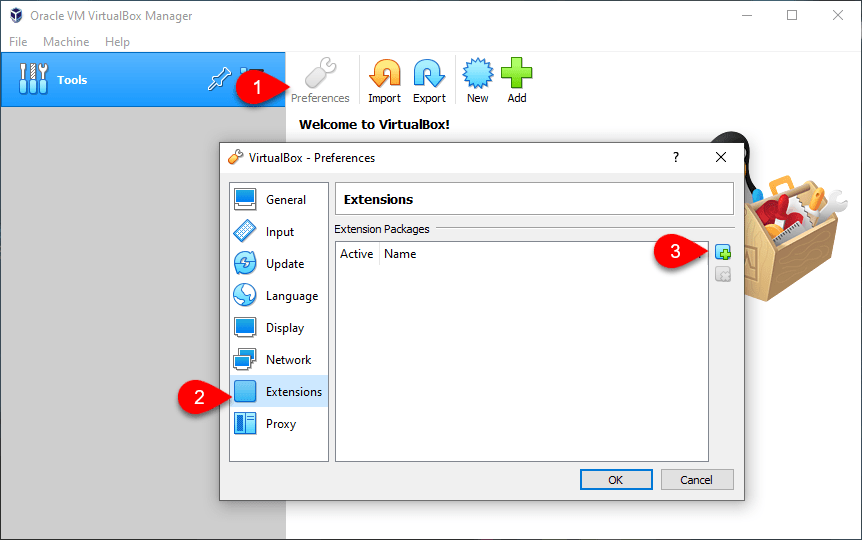
Task: Click the Active column header
Action: tap(357, 254)
